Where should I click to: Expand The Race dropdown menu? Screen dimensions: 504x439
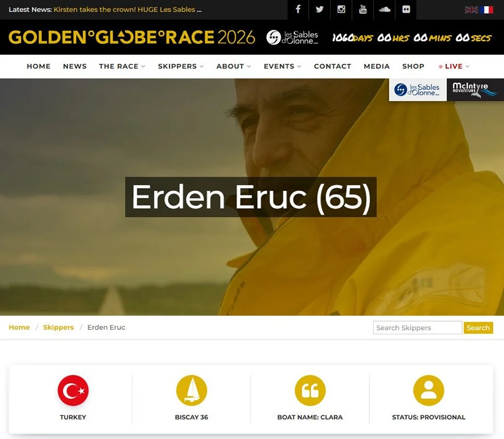122,66
